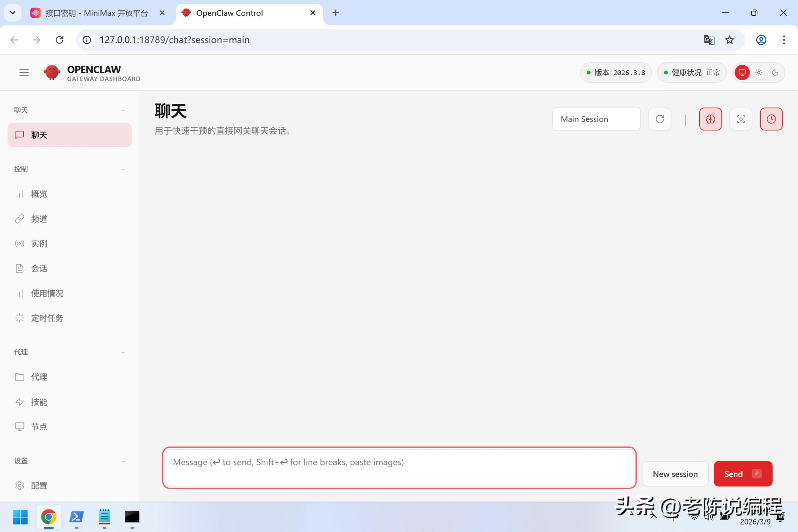Open 定时任务 in the sidebar
The width and height of the screenshot is (798, 532).
[x=47, y=318]
